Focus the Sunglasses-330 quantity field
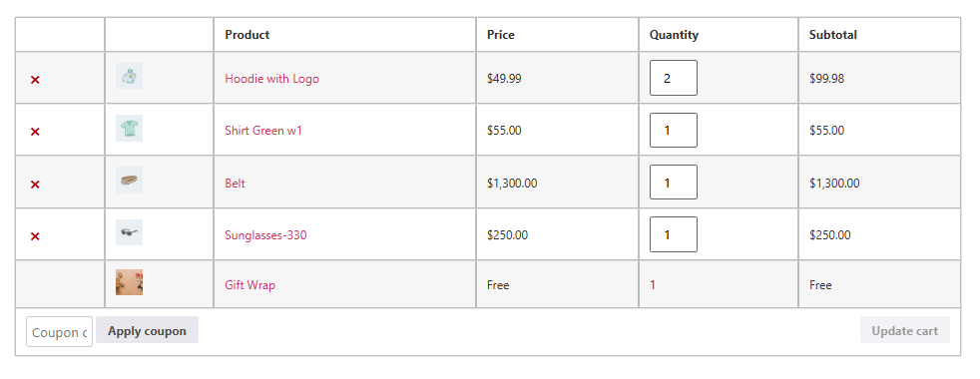The width and height of the screenshot is (980, 379). [673, 234]
